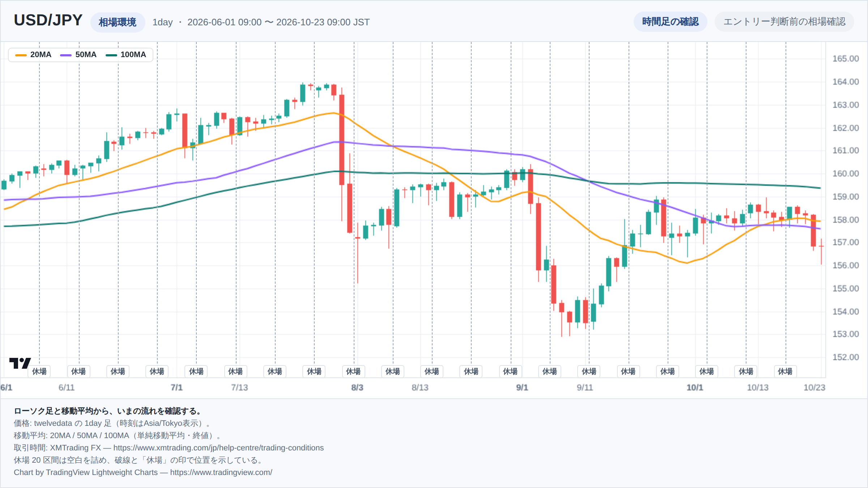Click the 165.00 price axis label

click(846, 59)
